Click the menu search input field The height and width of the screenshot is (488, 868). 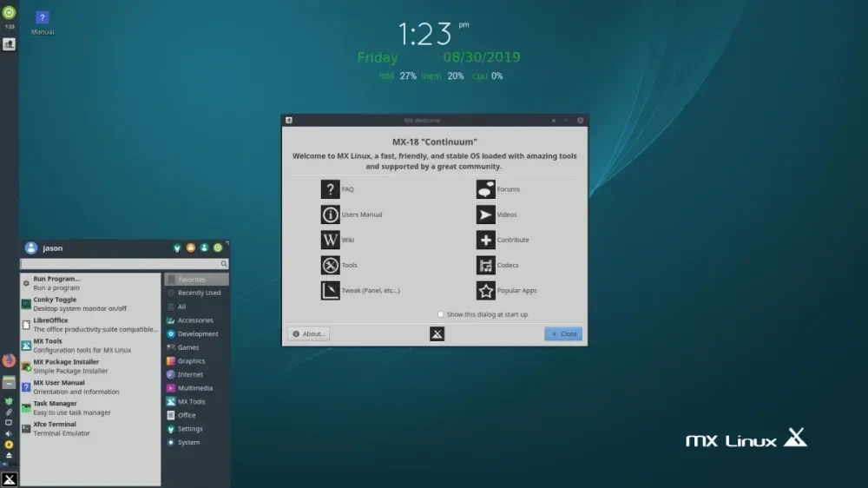[124, 264]
